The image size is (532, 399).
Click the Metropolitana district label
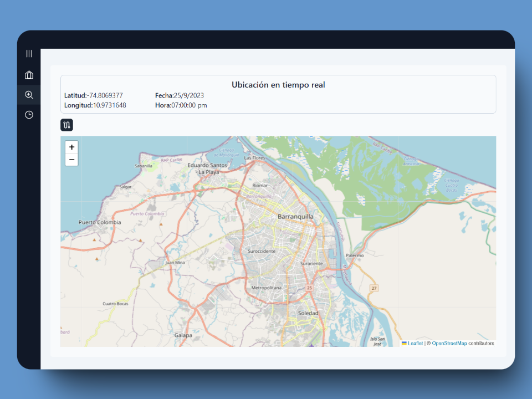pos(267,288)
